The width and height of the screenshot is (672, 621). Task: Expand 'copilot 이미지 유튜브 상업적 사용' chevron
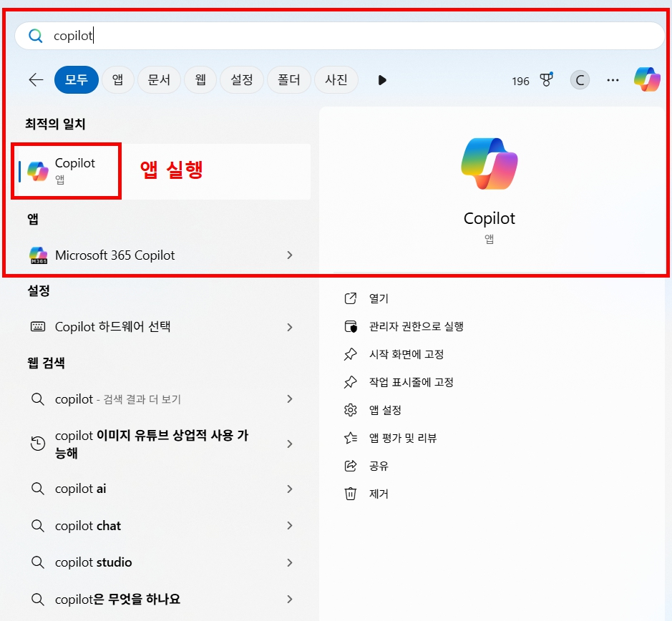coord(290,444)
